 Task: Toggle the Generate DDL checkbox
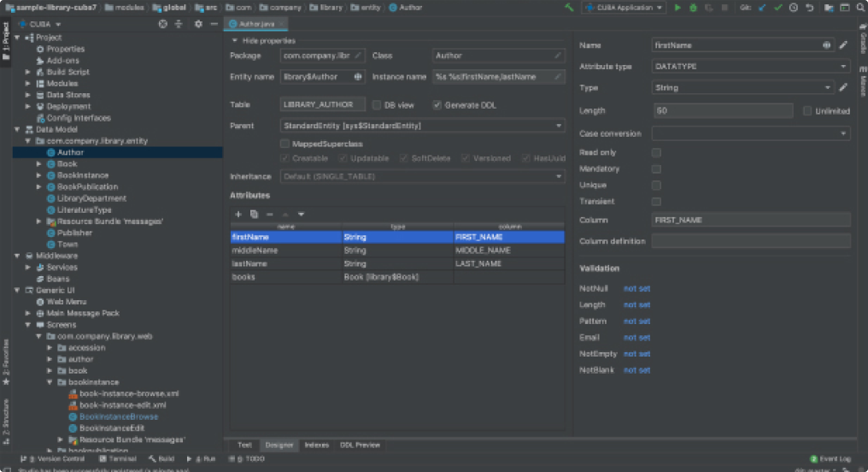coord(437,105)
